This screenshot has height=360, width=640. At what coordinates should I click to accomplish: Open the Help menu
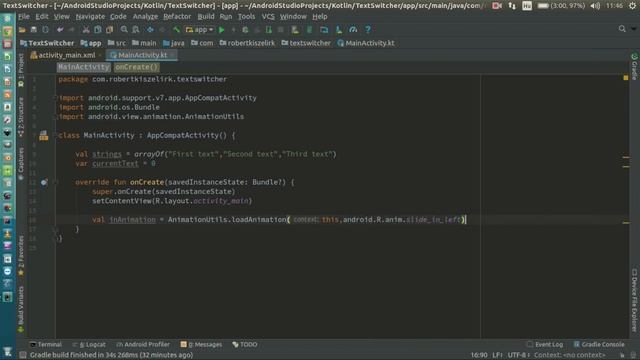[320, 17]
